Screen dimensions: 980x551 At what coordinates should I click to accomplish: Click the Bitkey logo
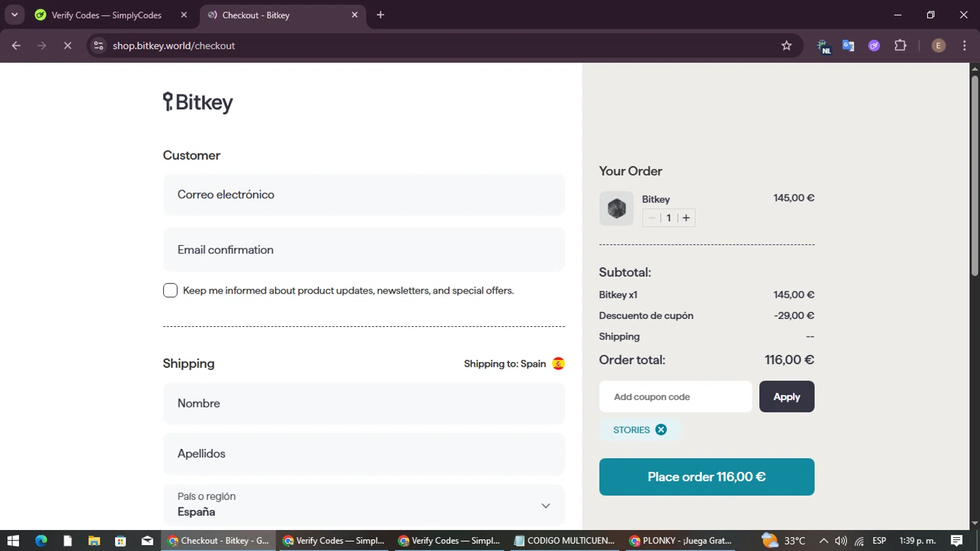click(198, 103)
